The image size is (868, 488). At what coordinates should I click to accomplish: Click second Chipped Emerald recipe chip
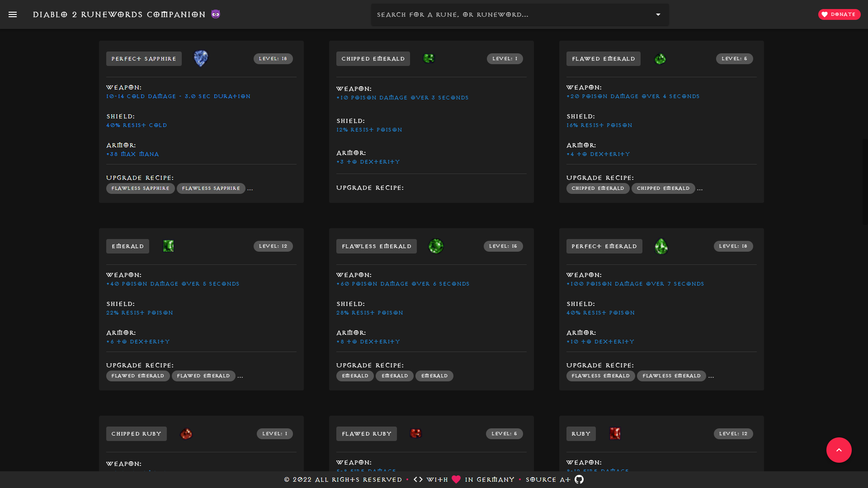point(663,188)
